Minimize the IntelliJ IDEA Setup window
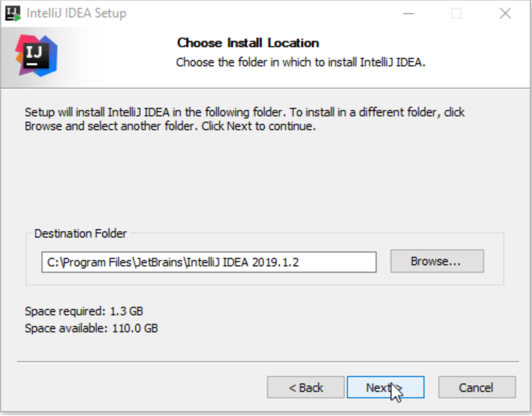Screen dimensions: 532x416 408,14
